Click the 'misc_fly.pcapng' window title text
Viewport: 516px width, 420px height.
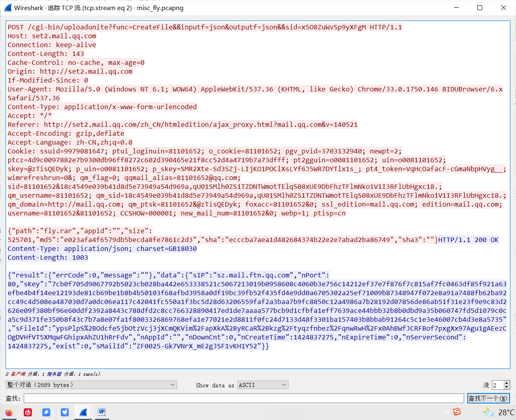point(160,8)
